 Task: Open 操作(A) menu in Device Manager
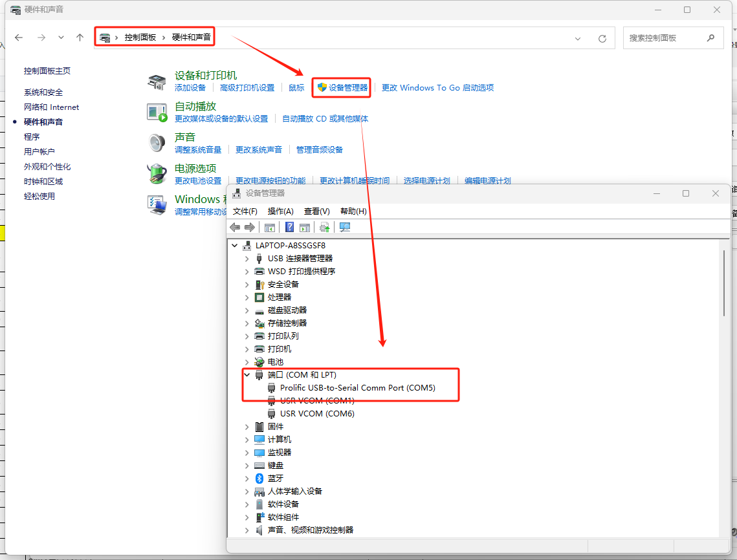(281, 211)
